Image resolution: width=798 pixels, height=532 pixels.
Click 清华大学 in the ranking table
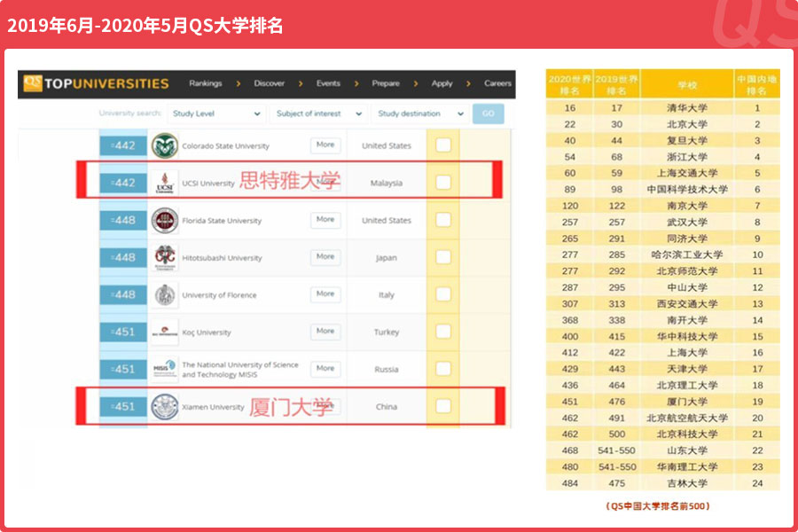pyautogui.click(x=687, y=108)
